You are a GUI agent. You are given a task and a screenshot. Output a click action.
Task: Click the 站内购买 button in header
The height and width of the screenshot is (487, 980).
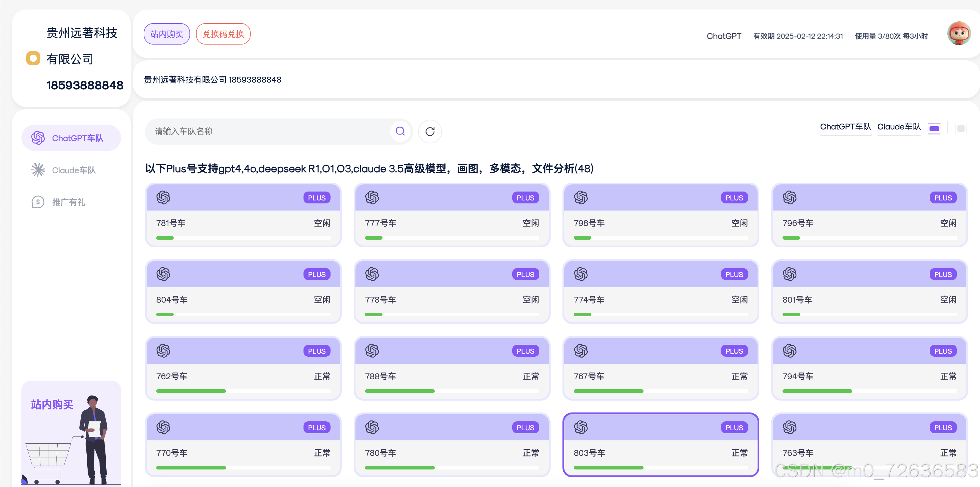(167, 34)
